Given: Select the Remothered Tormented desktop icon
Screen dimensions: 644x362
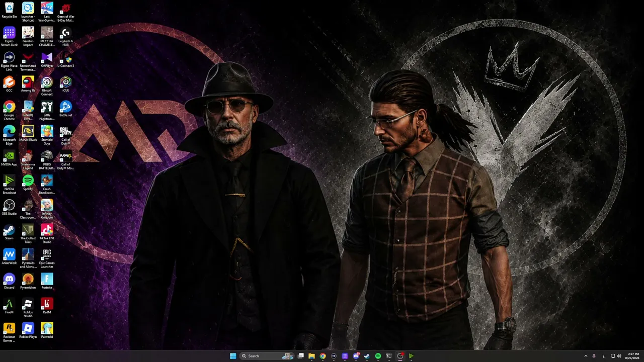Looking at the screenshot, I should coord(28,61).
